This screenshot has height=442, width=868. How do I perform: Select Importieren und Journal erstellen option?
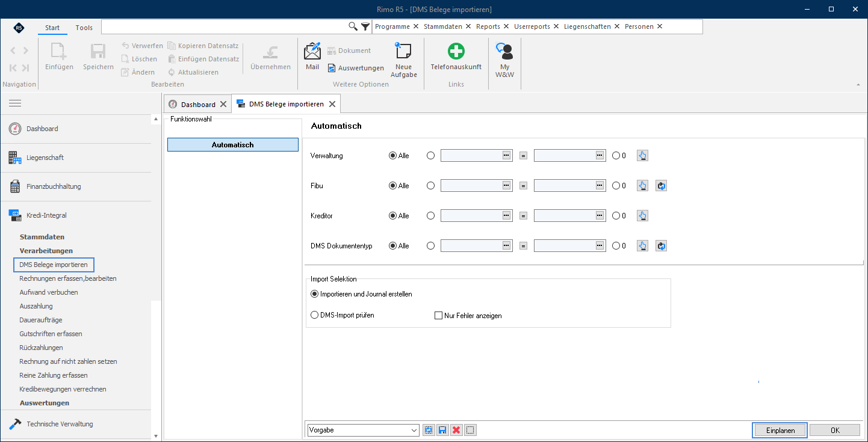(314, 294)
